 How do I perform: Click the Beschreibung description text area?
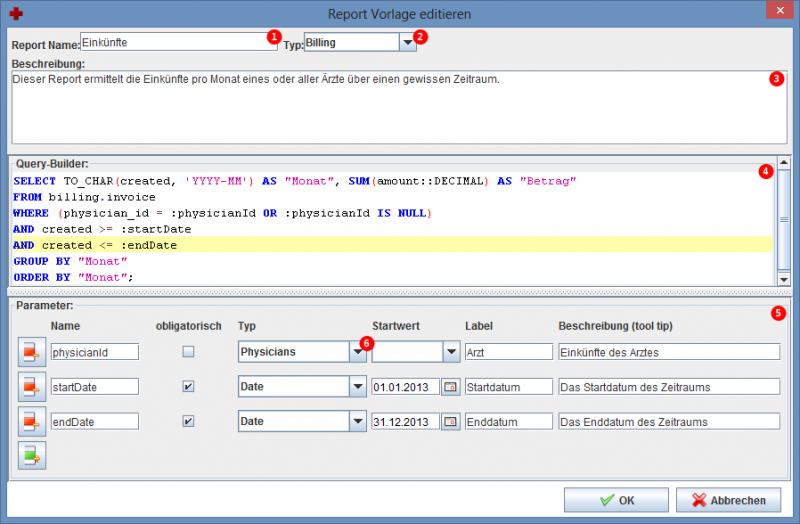coord(390,108)
